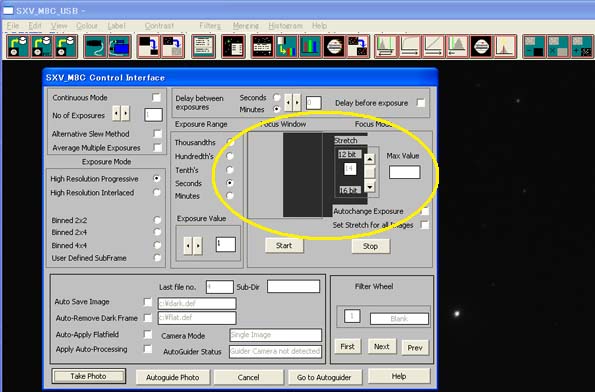Click the blue computer connection toolbar icon
The height and width of the screenshot is (392, 595).
pyautogui.click(x=120, y=46)
